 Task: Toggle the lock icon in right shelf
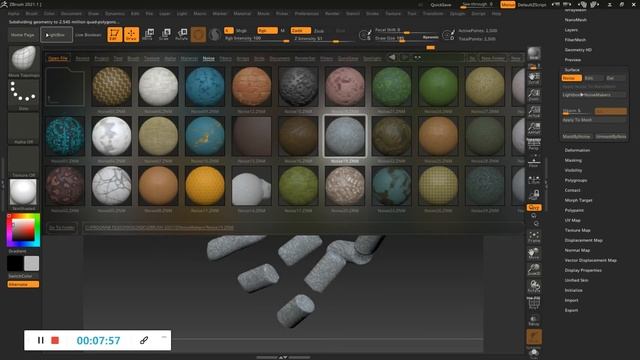coord(533,195)
